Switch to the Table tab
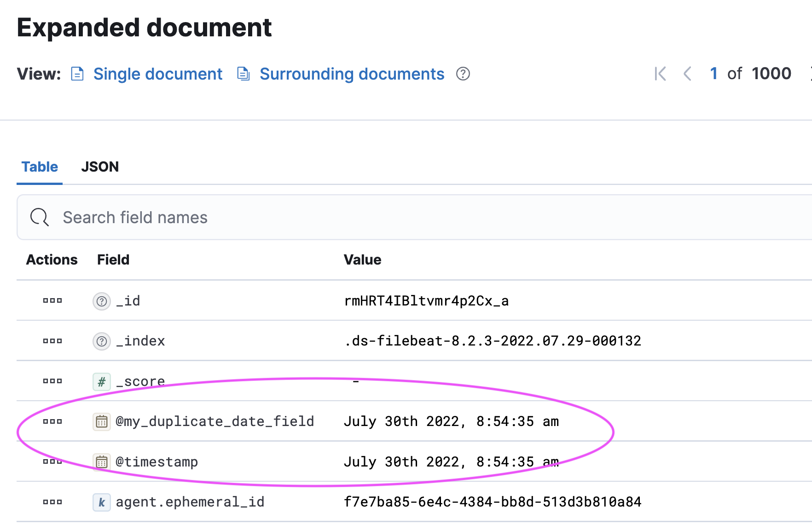Image resolution: width=812 pixels, height=530 pixels. click(40, 167)
